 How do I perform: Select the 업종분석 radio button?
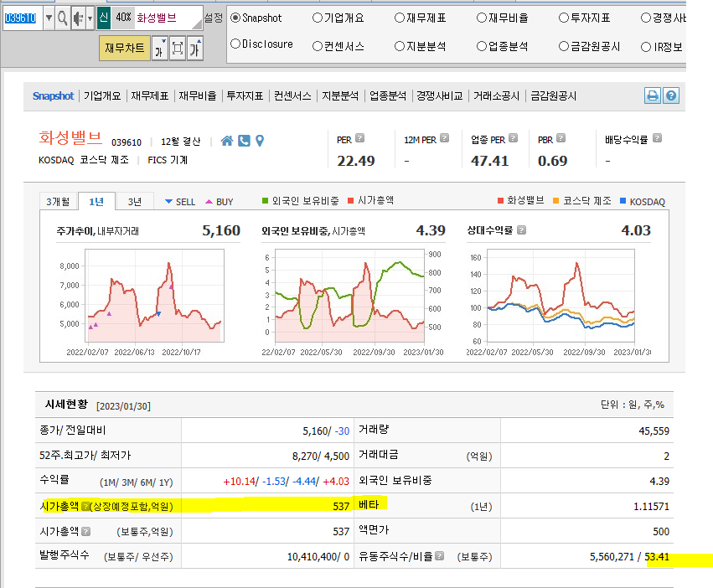pos(482,46)
